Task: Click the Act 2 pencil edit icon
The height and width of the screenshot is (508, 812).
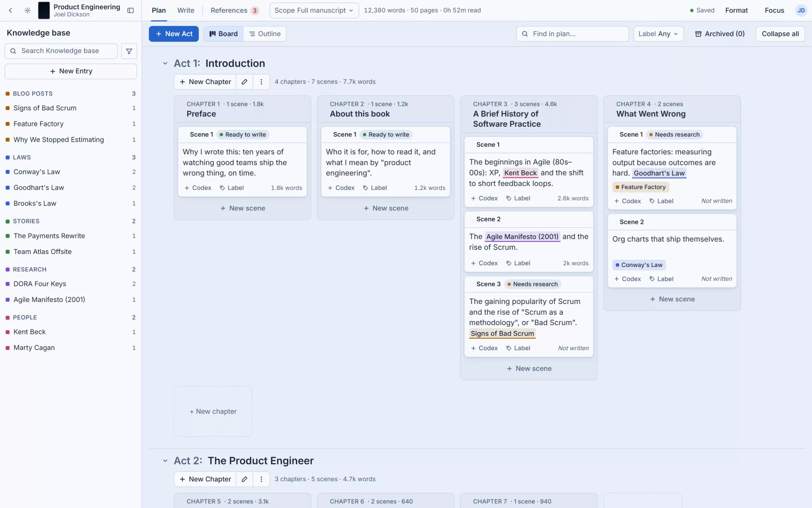Action: pyautogui.click(x=244, y=479)
